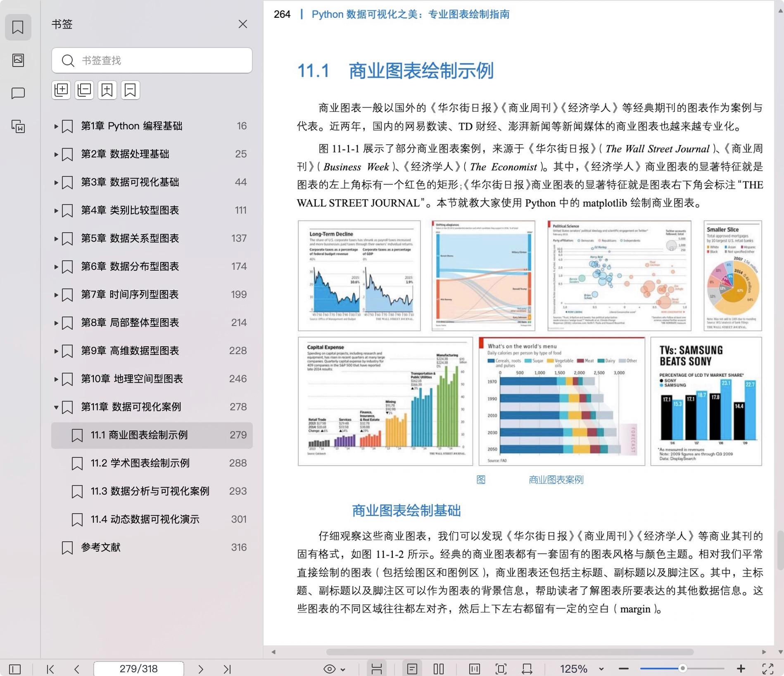Close the bookmarks panel
Screen dimensions: 784x676
pyautogui.click(x=243, y=24)
